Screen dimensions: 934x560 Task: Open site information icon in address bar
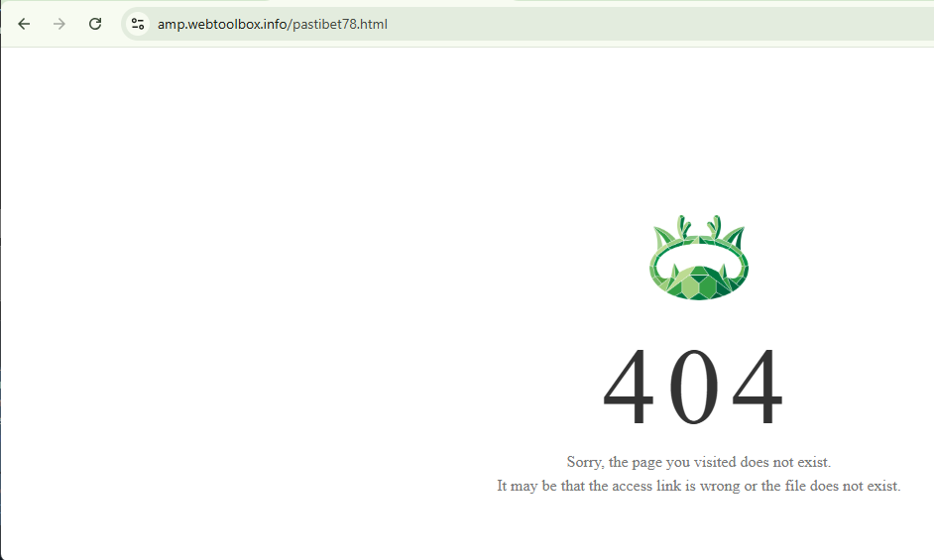tap(138, 24)
